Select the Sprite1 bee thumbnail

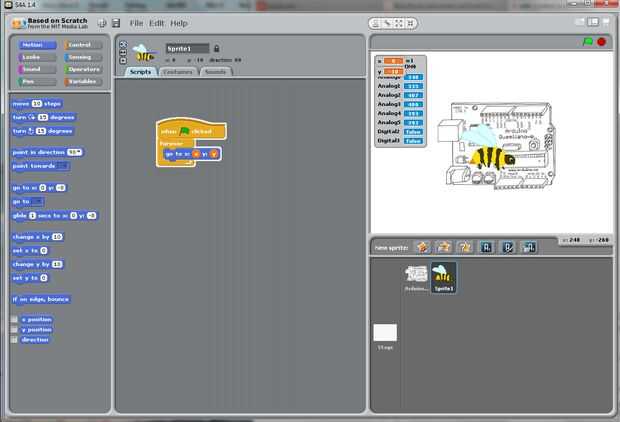pos(443,278)
